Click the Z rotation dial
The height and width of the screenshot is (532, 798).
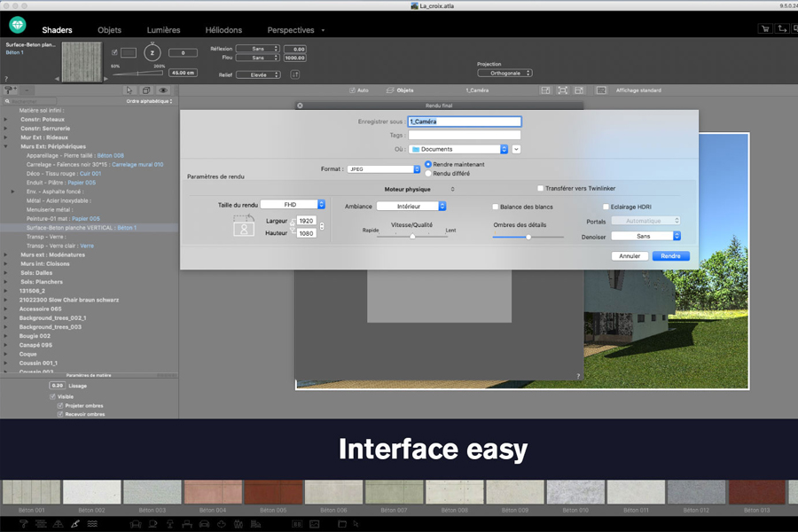pos(151,53)
